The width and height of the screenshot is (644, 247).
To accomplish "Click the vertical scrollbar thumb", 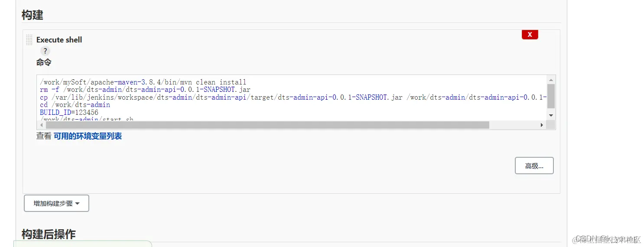I will click(551, 96).
